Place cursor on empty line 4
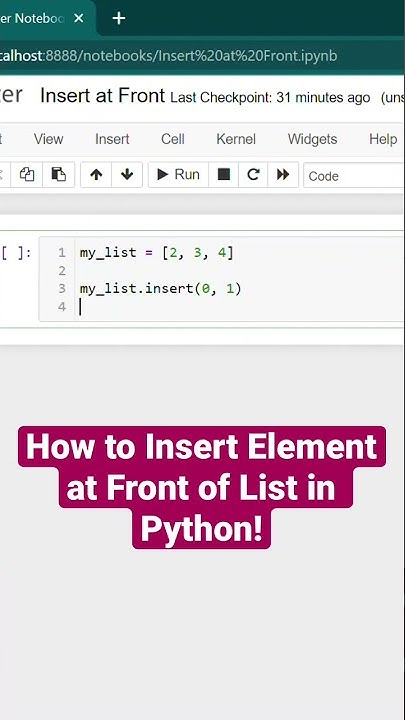 [239, 307]
